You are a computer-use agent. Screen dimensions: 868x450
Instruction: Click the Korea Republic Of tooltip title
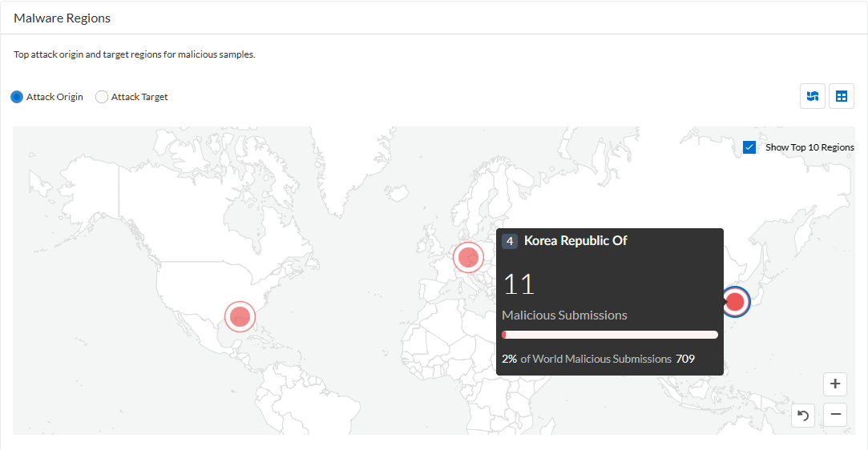point(575,241)
